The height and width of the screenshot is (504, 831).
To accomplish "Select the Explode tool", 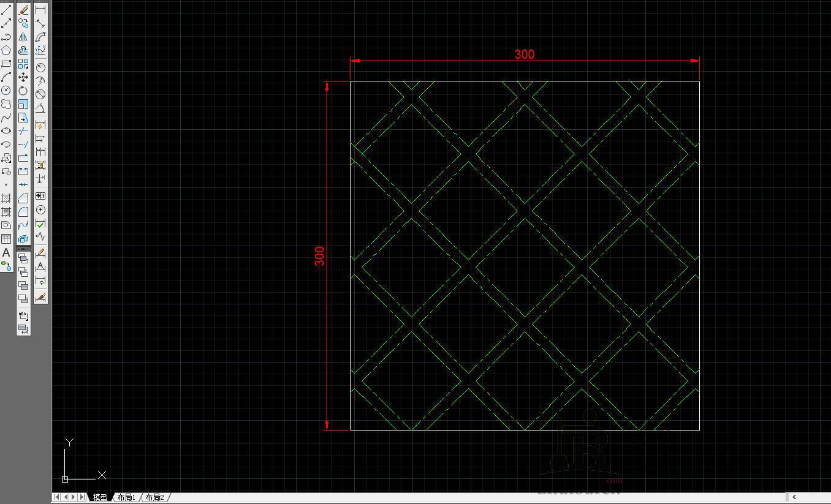I will pyautogui.click(x=23, y=239).
